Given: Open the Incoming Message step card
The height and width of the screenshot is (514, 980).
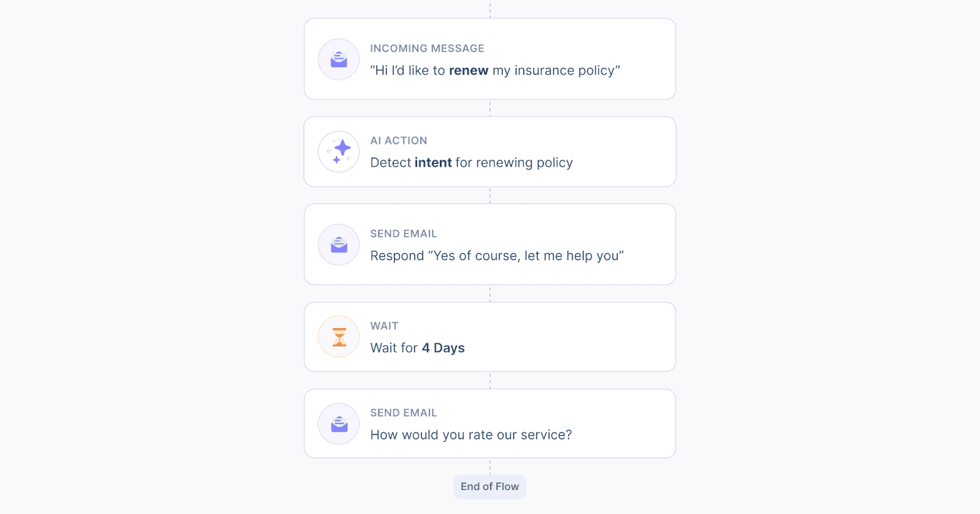Looking at the screenshot, I should pos(490,59).
